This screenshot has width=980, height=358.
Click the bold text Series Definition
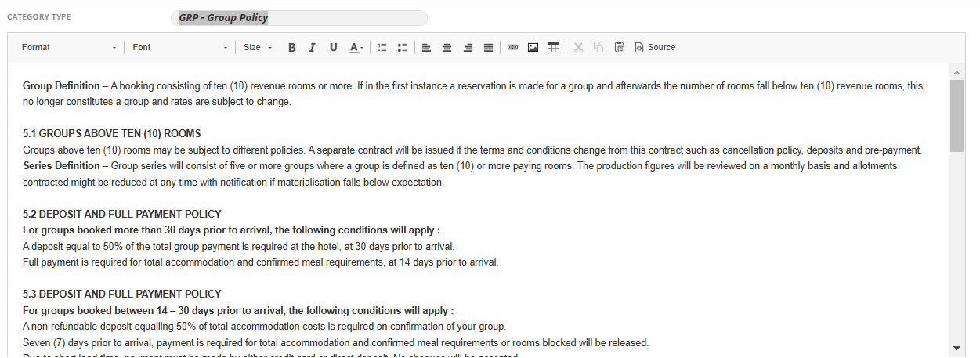click(61, 166)
